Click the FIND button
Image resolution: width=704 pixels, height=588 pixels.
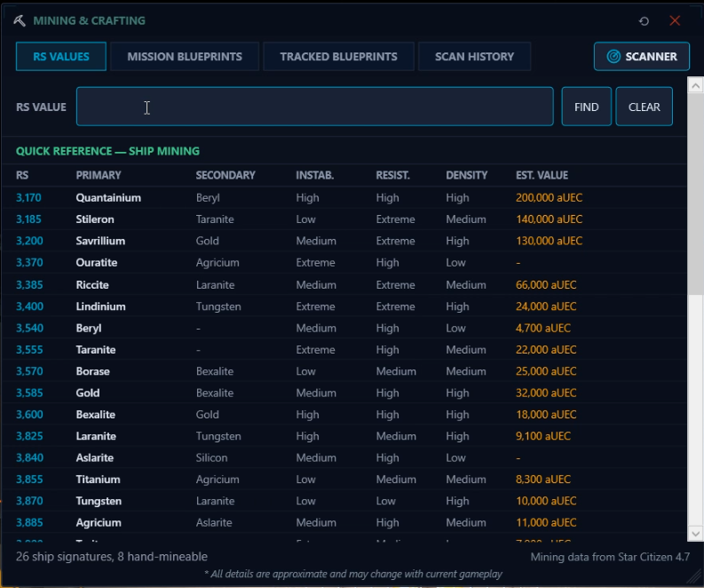(586, 107)
